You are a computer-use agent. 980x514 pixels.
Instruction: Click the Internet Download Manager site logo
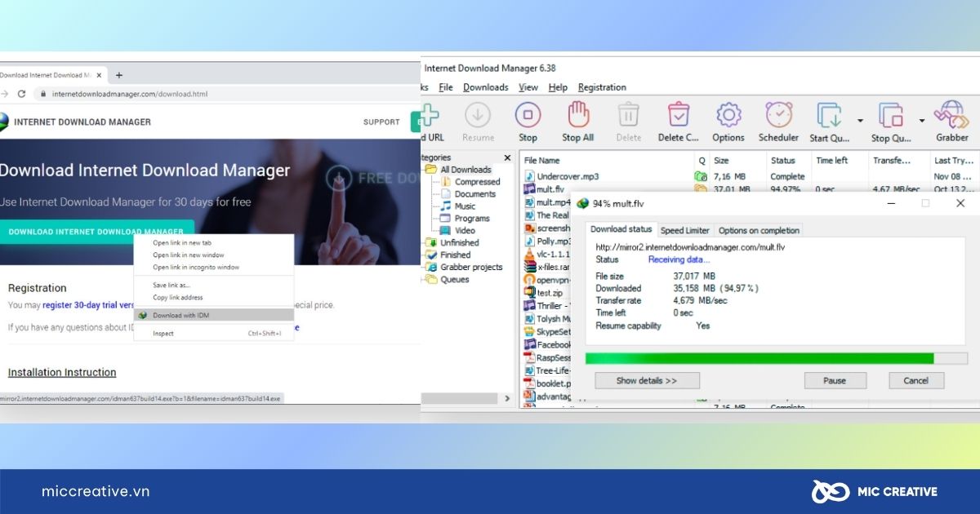coord(4,122)
